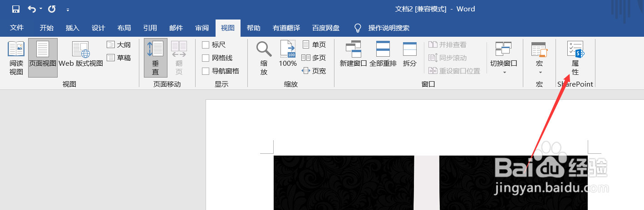Click 拆分 (Split) window

point(409,54)
